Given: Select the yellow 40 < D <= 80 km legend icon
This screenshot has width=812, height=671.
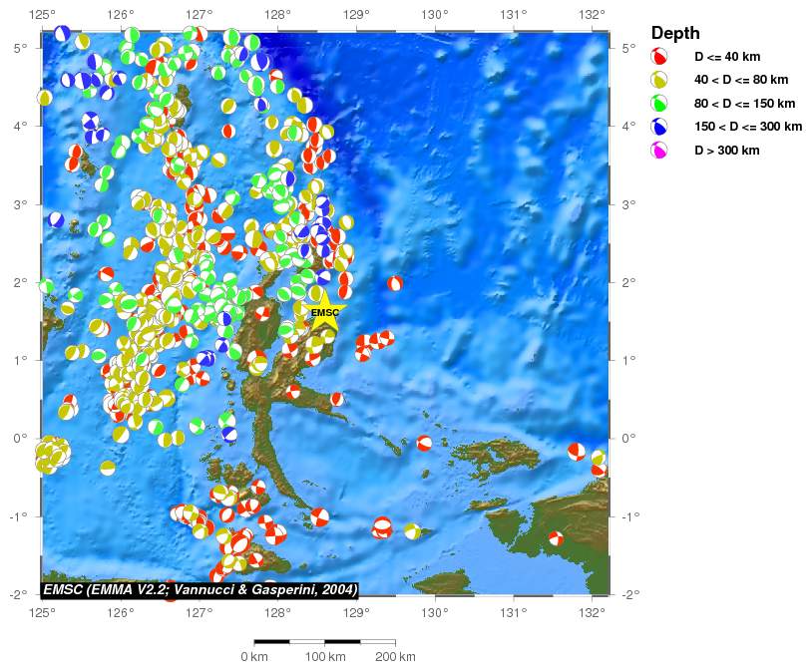Looking at the screenshot, I should tap(658, 80).
